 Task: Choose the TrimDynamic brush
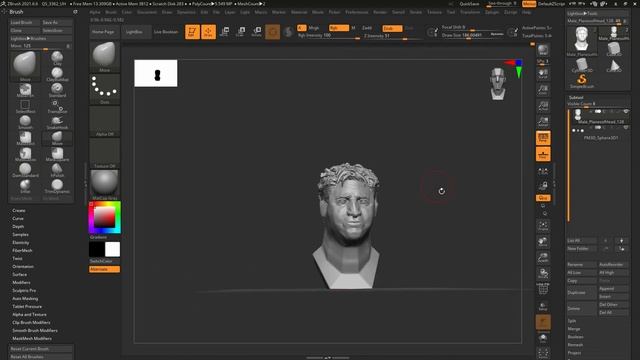pyautogui.click(x=57, y=186)
